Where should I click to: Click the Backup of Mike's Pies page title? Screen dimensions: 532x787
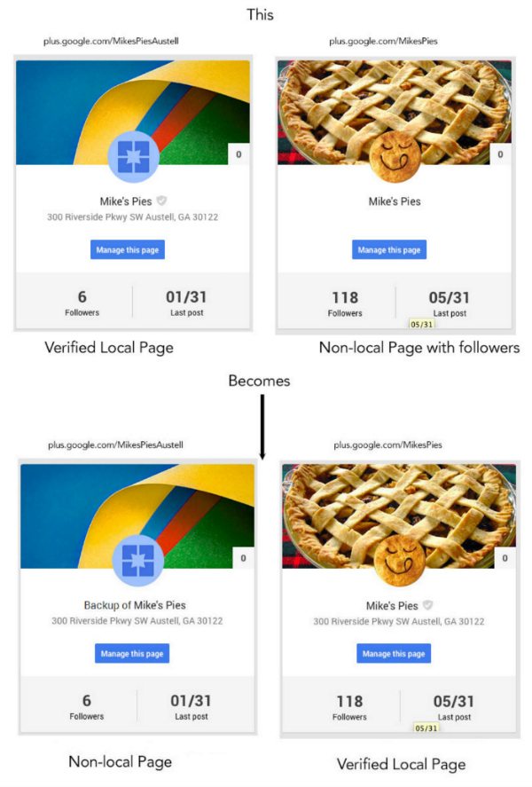point(135,605)
